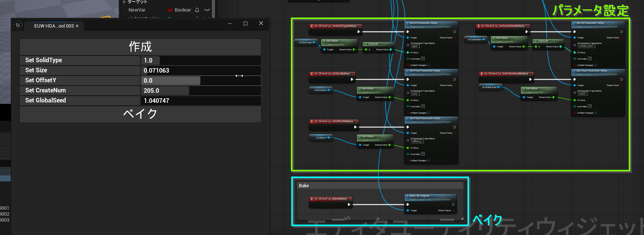Close the EUW HDA...ool 003 tab

tap(77, 26)
